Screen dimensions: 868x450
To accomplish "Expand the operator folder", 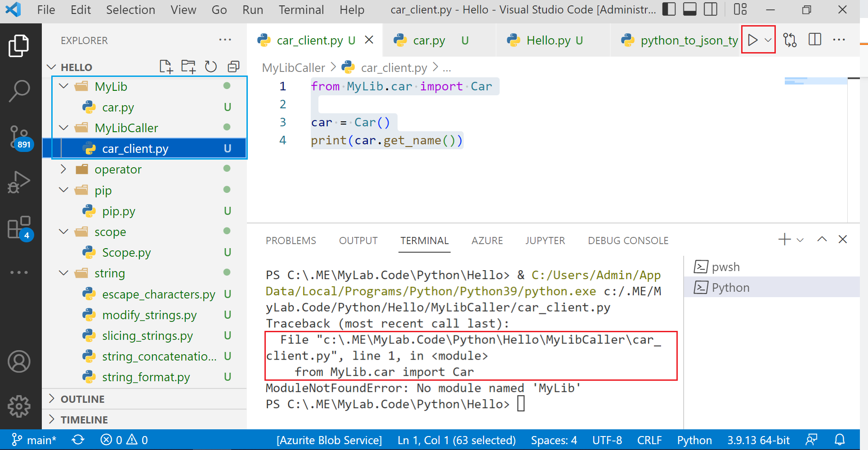I will click(64, 169).
